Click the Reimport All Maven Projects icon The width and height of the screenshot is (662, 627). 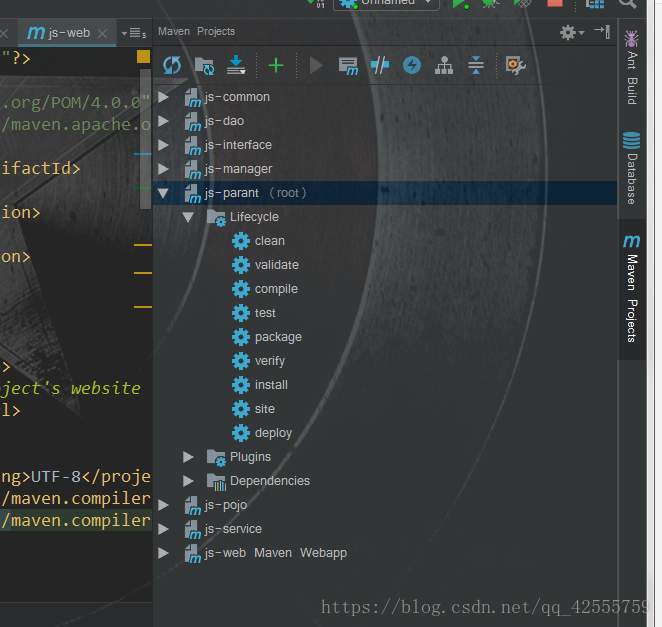[172, 66]
